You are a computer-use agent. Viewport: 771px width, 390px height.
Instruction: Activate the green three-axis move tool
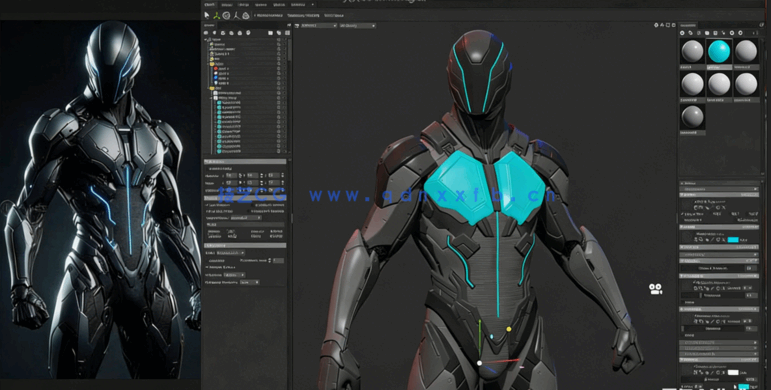(216, 15)
